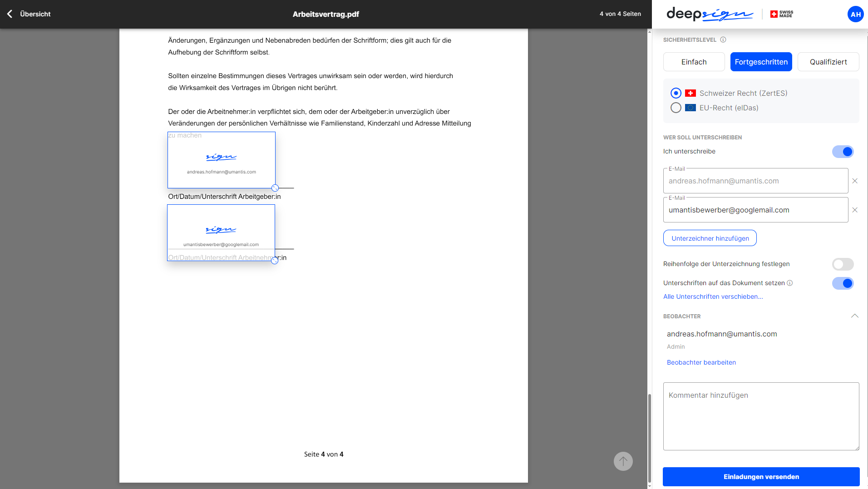Image resolution: width=868 pixels, height=489 pixels.
Task: Click Unterzeichner hinzufügen button
Action: click(710, 238)
